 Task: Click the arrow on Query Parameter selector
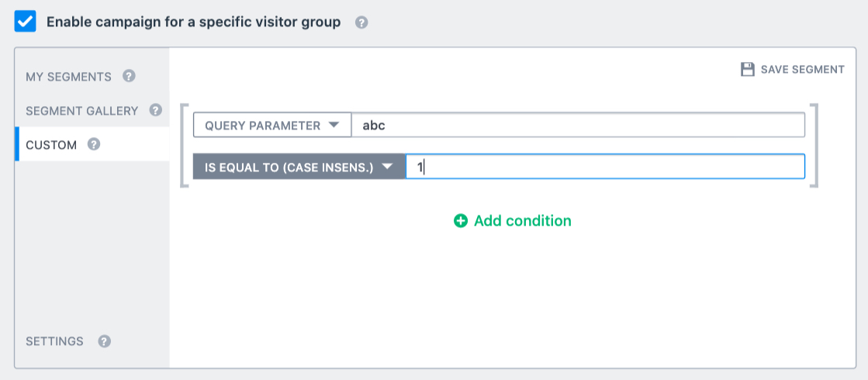pos(334,125)
